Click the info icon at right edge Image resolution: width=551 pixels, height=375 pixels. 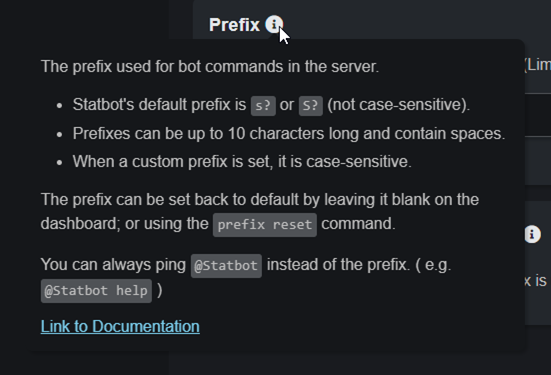(532, 234)
